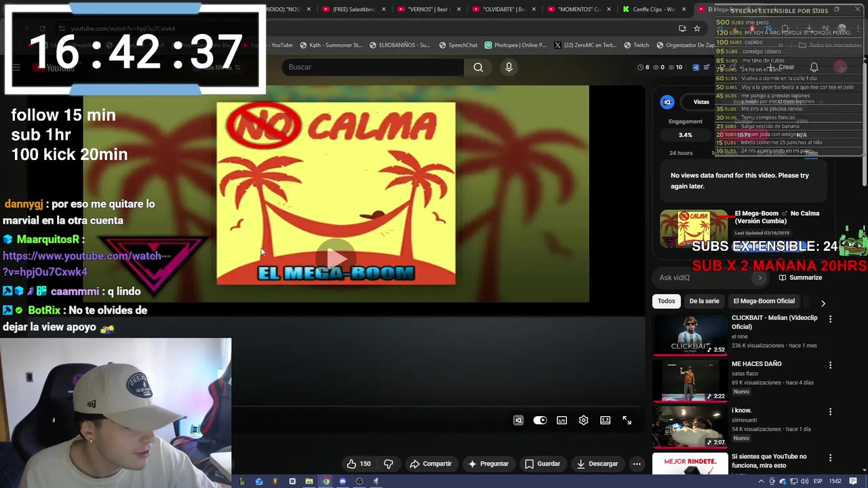868x488 pixels.
Task: Switch the ESP keyboard language indicator
Action: [818, 481]
